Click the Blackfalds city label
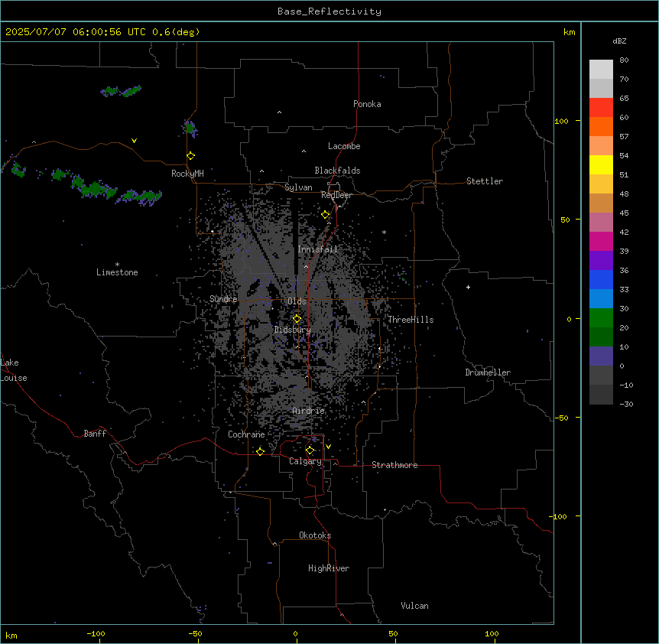659x644 pixels. pos(337,171)
